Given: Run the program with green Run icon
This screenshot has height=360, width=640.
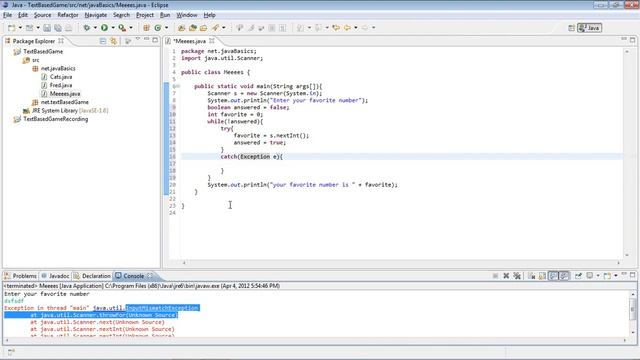Looking at the screenshot, I should tap(104, 28).
